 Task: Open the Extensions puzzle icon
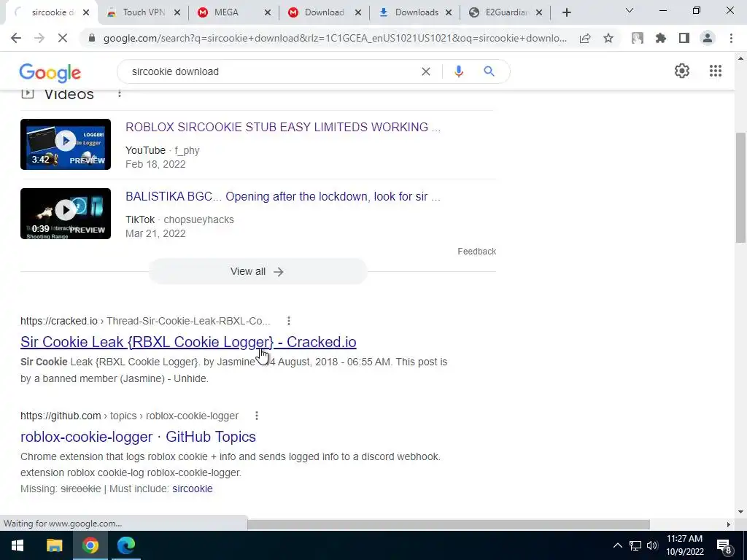coord(661,38)
